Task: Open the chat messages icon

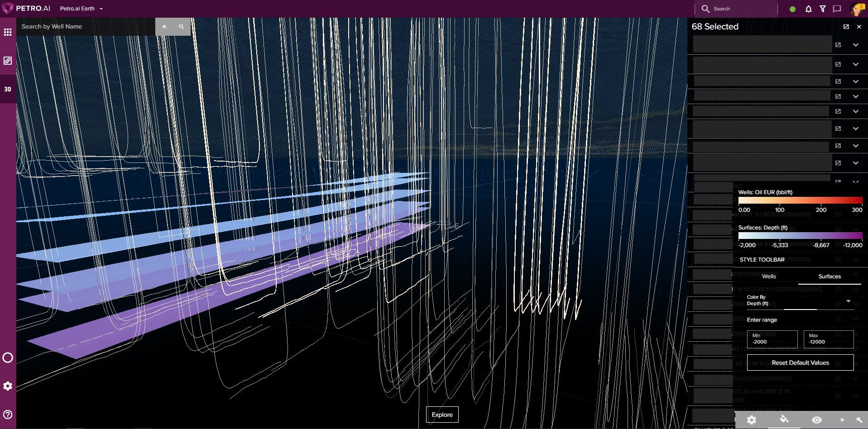Action: click(837, 9)
